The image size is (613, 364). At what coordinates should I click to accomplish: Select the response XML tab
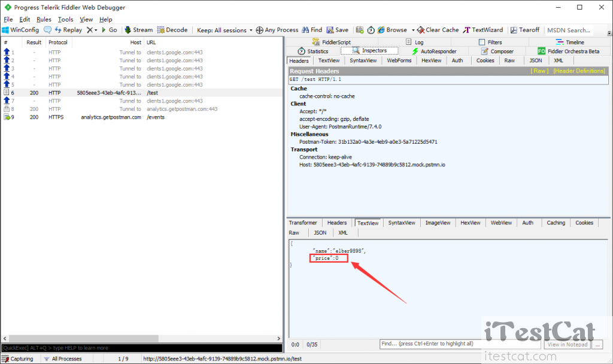(x=343, y=233)
